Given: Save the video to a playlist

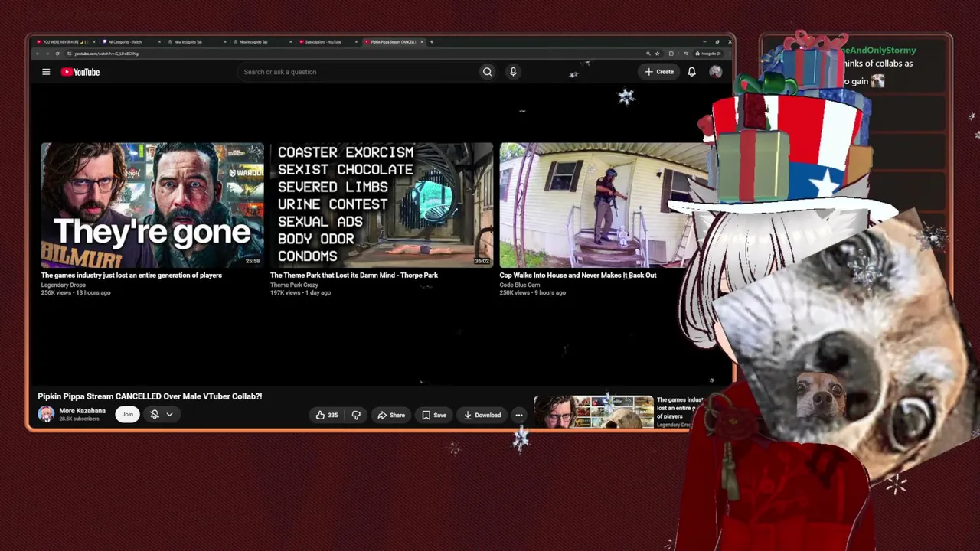Looking at the screenshot, I should 434,415.
